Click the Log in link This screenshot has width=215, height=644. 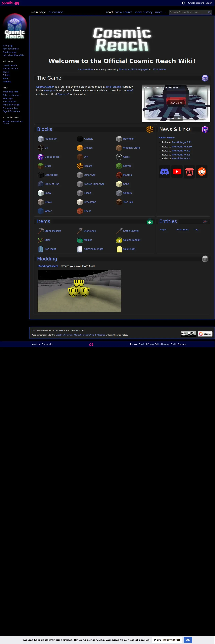tap(209, 3)
